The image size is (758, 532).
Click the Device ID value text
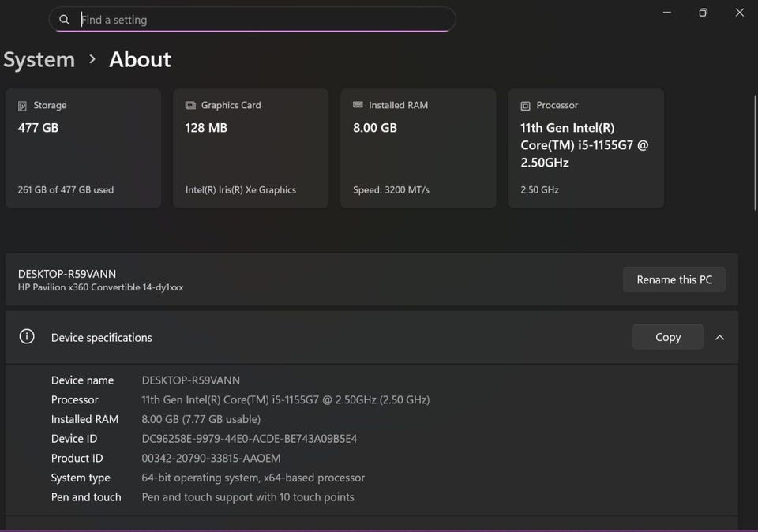[x=249, y=439]
